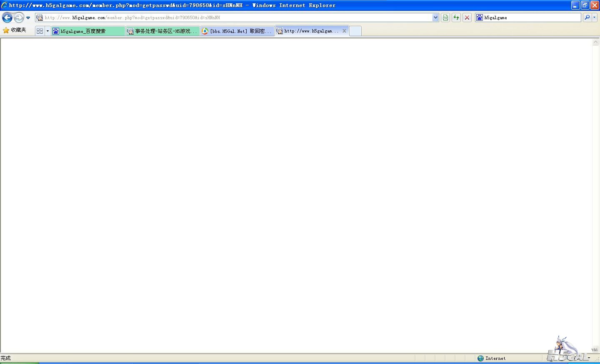Close the active www.h5galgam tab
The height and width of the screenshot is (364, 600).
point(344,31)
